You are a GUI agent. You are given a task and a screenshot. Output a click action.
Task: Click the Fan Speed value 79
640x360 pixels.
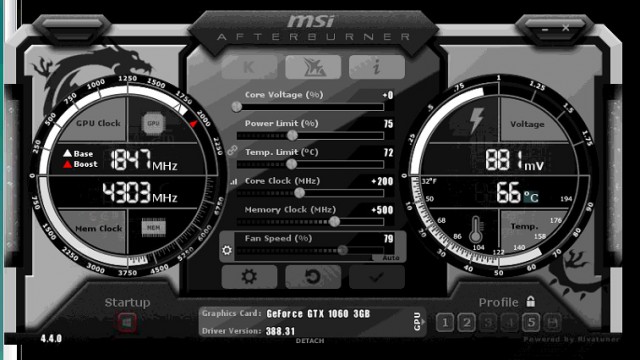(x=389, y=239)
